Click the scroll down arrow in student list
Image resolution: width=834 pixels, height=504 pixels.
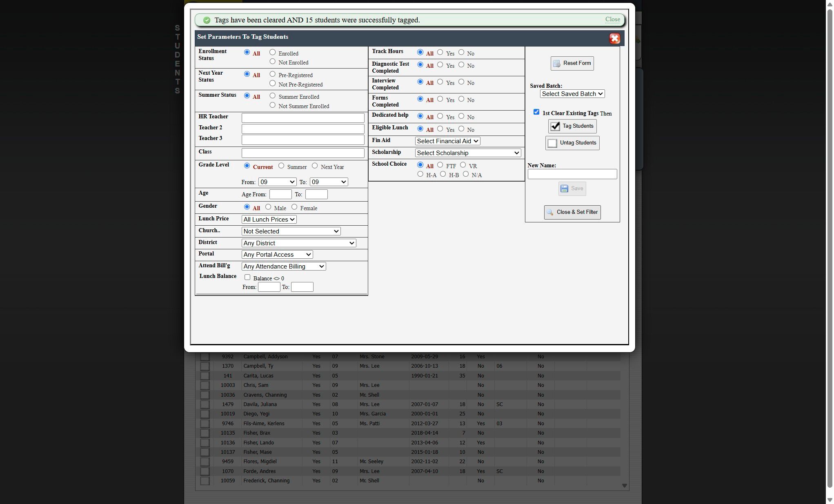[x=624, y=486]
